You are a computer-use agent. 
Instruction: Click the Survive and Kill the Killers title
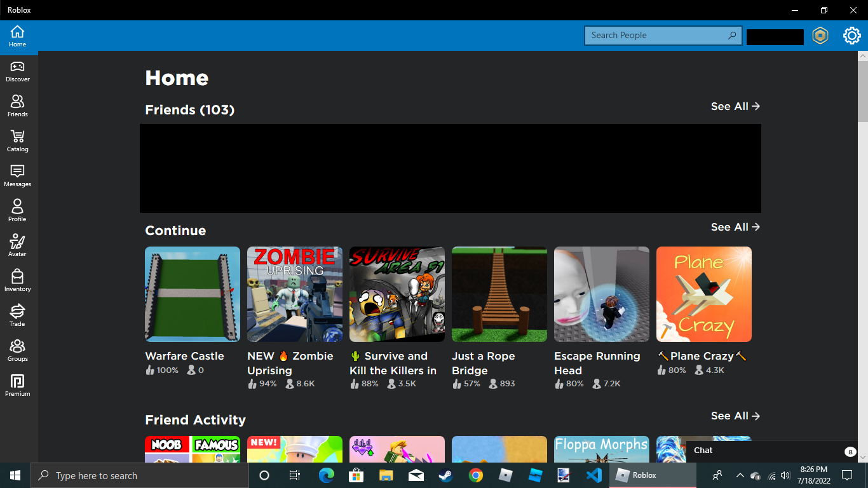[x=393, y=363]
